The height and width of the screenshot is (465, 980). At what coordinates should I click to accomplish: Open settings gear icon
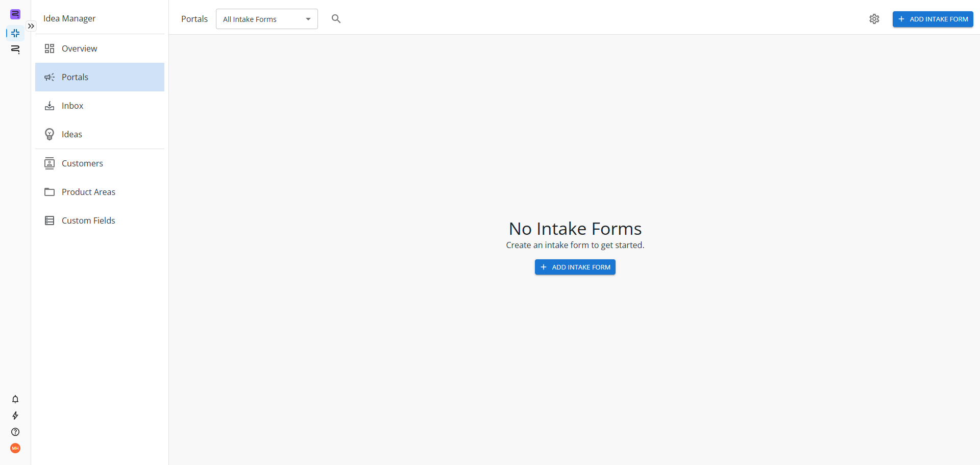(x=874, y=19)
